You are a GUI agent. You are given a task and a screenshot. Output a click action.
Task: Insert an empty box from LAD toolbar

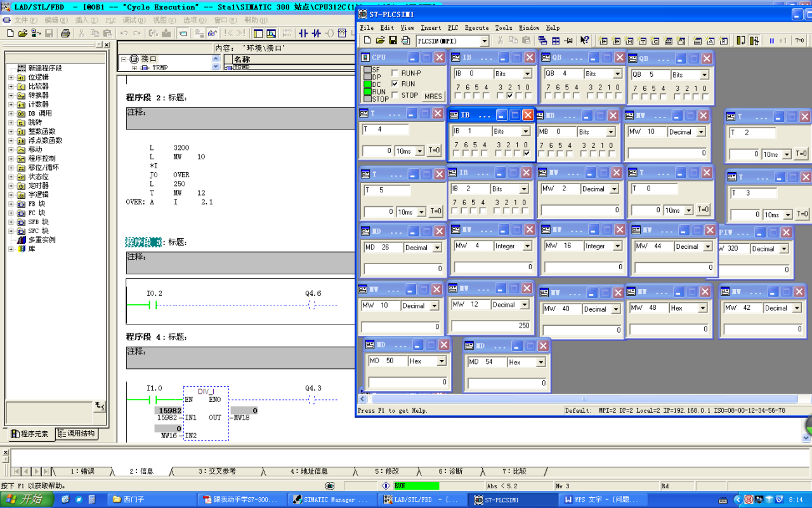point(342,33)
